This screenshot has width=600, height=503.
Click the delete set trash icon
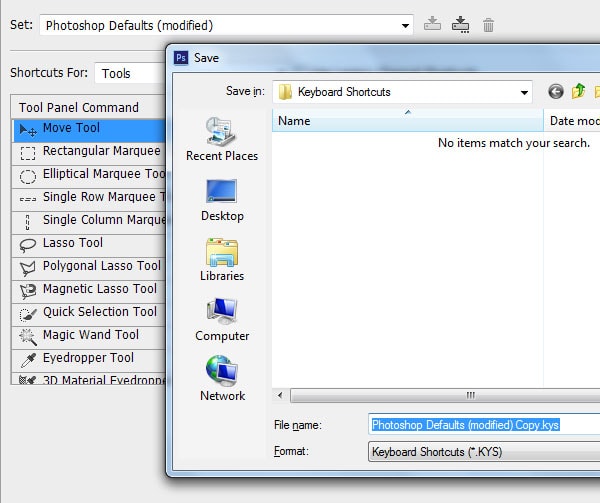488,25
